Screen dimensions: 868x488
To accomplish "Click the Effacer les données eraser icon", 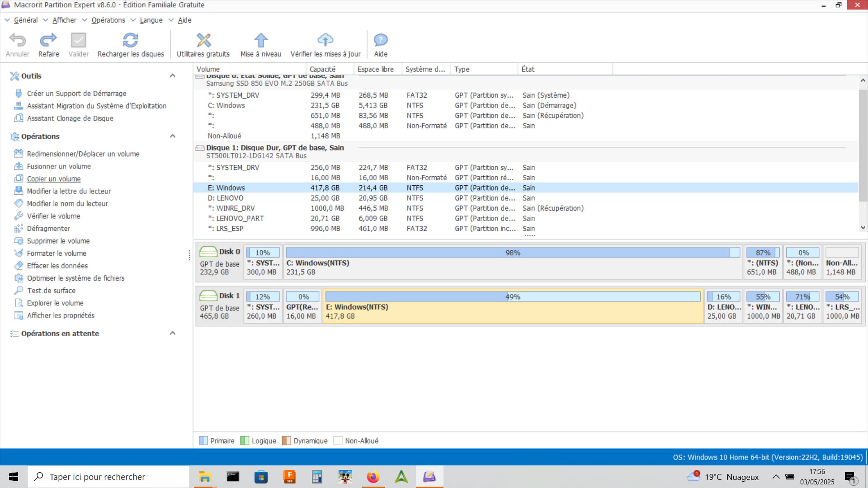I will (19, 266).
